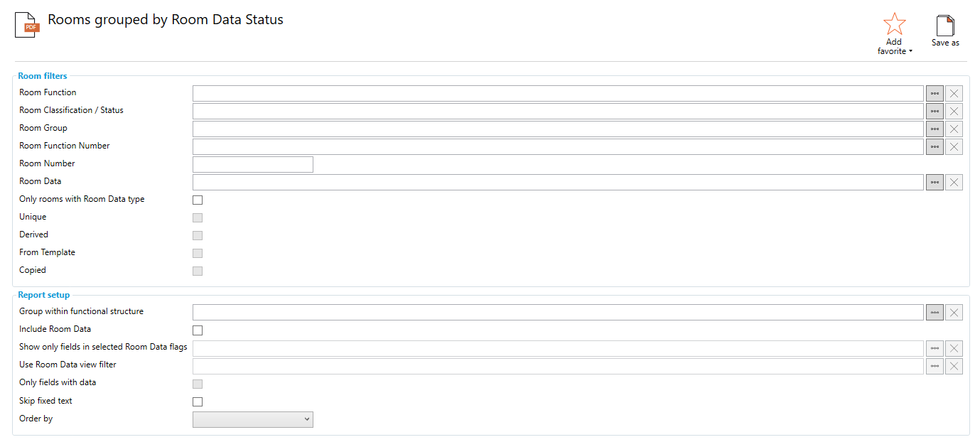Clear the Room Classification / Status field
980x442 pixels.
point(954,111)
